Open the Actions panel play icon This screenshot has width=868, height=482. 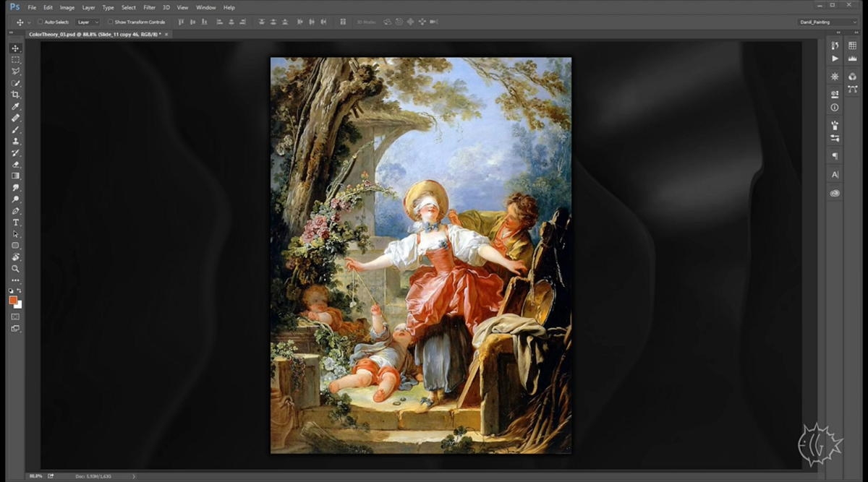coord(835,58)
